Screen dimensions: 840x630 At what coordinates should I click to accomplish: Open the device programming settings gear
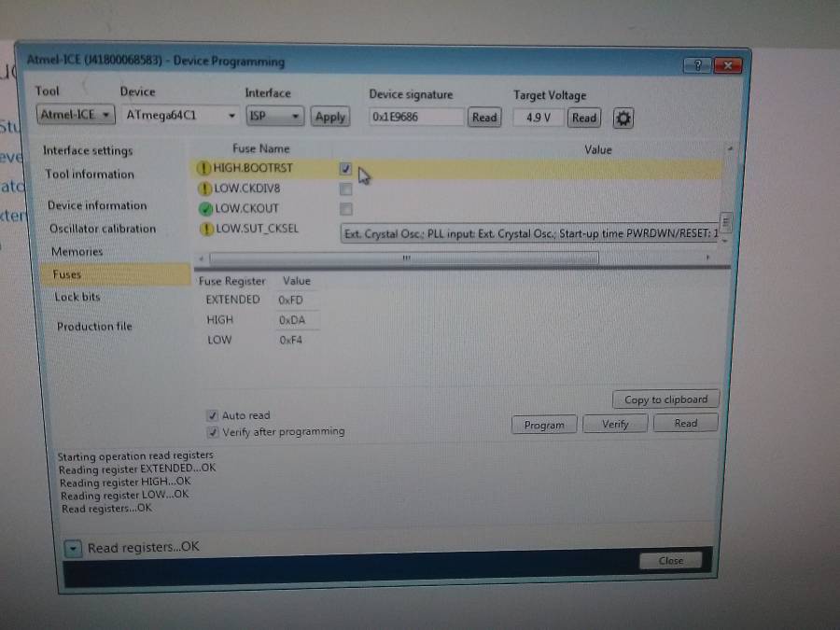click(623, 119)
